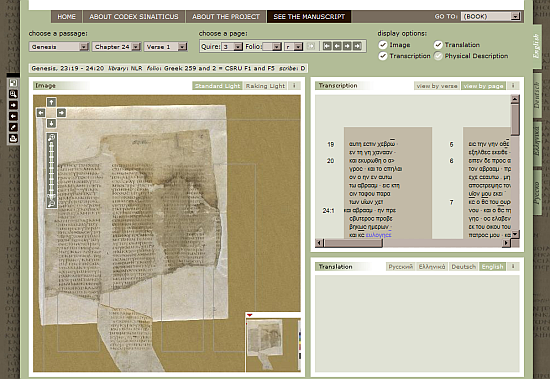Click the magnifier icon in left toolbar

pos(13,94)
